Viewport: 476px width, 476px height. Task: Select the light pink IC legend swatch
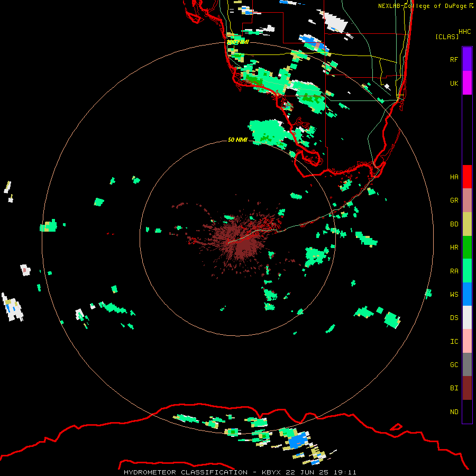coord(467,341)
